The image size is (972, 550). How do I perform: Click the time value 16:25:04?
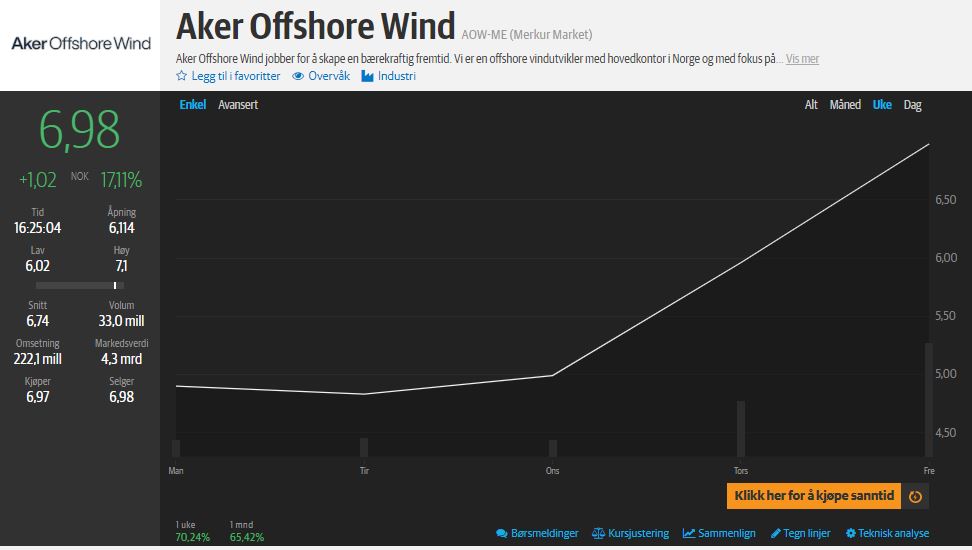tap(38, 228)
